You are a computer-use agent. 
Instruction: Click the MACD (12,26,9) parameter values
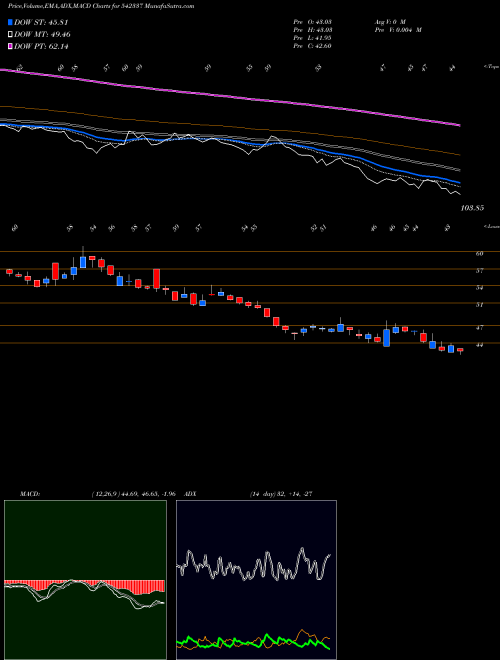133,494
